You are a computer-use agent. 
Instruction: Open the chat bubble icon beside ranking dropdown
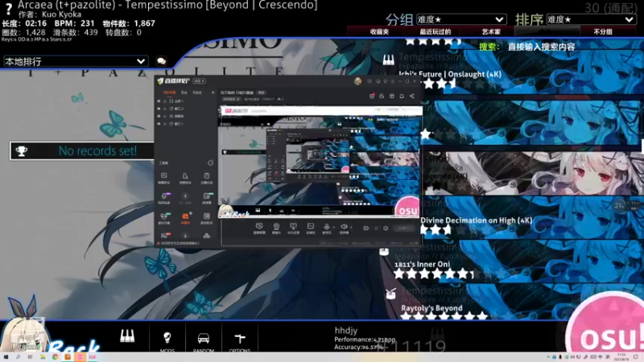[x=162, y=61]
